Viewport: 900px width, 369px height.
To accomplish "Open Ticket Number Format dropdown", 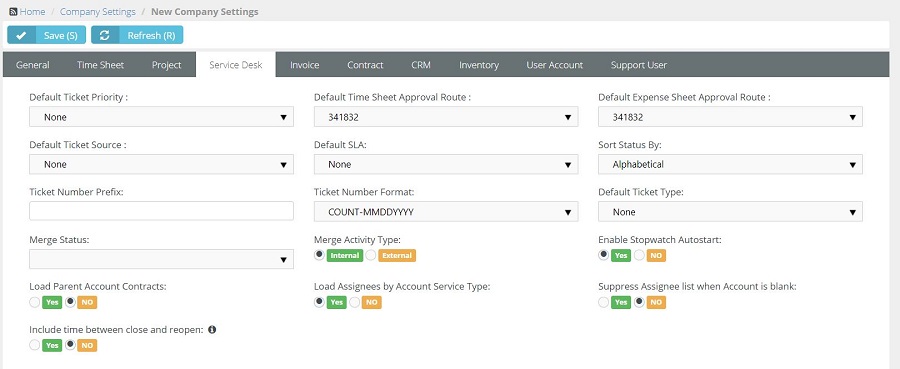I will coord(446,212).
